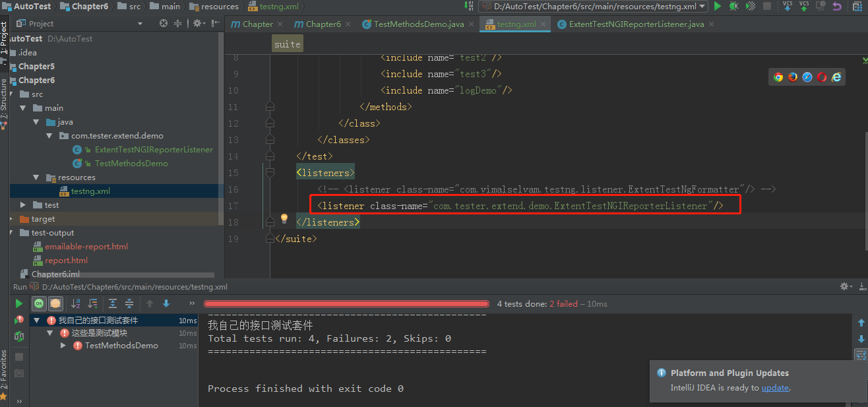
Task: Commit changes via VCS up arrow
Action: click(804, 6)
